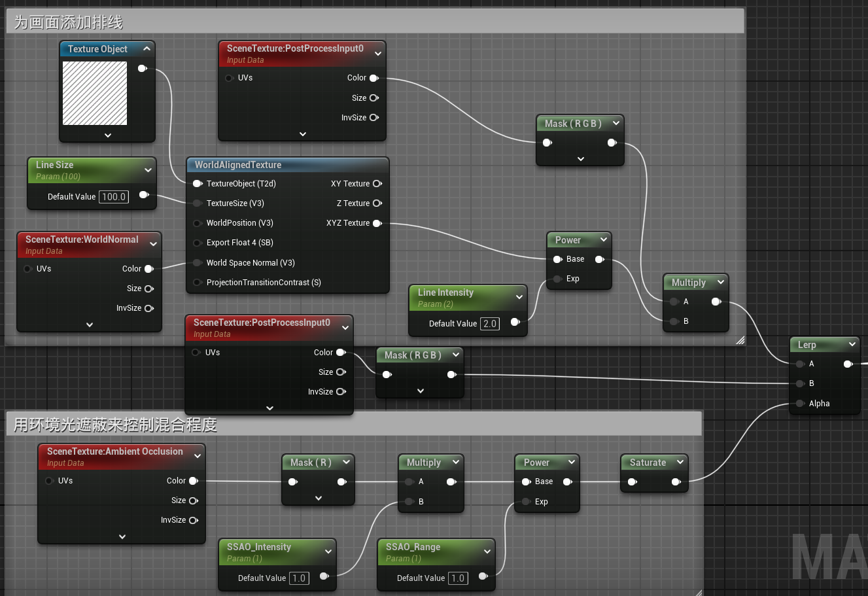The image size is (868, 596).
Task: Select the comment titled 为画面添加排线
Action: pyautogui.click(x=69, y=22)
